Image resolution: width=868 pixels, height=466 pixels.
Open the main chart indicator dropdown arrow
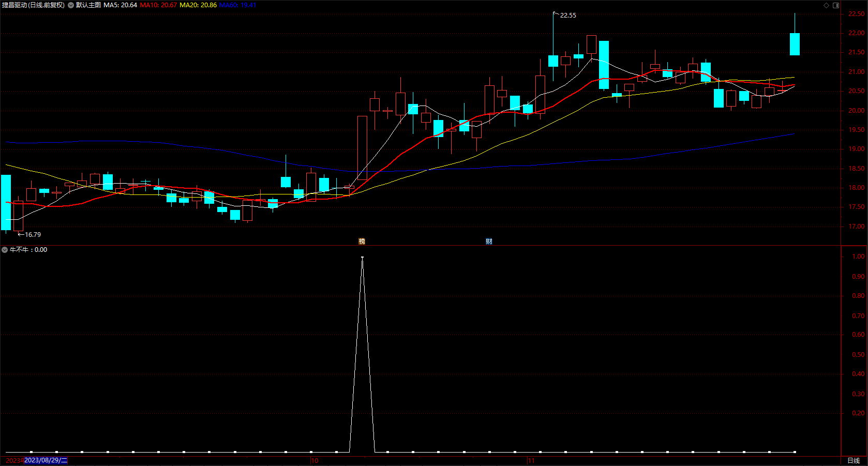click(x=71, y=5)
